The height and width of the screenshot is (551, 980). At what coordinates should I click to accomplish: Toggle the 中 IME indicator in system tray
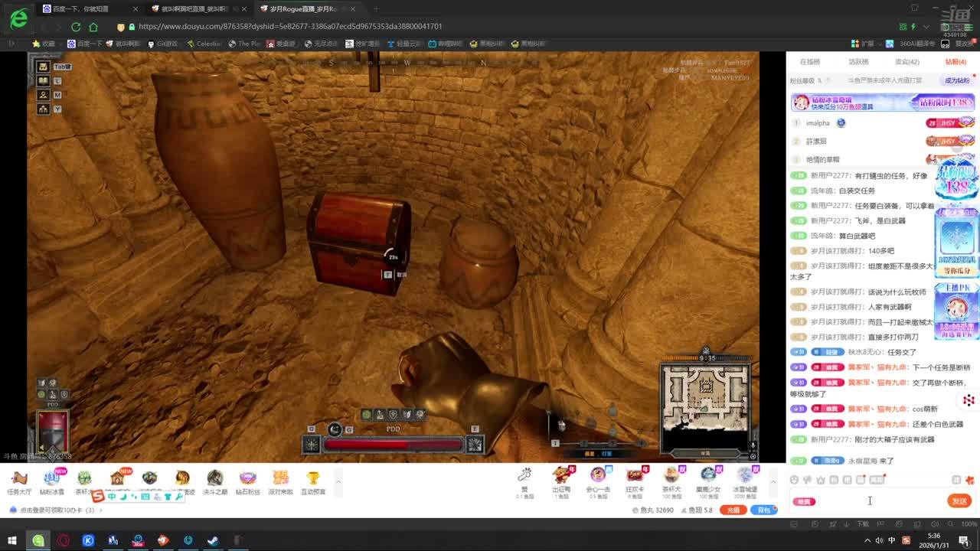click(x=892, y=540)
